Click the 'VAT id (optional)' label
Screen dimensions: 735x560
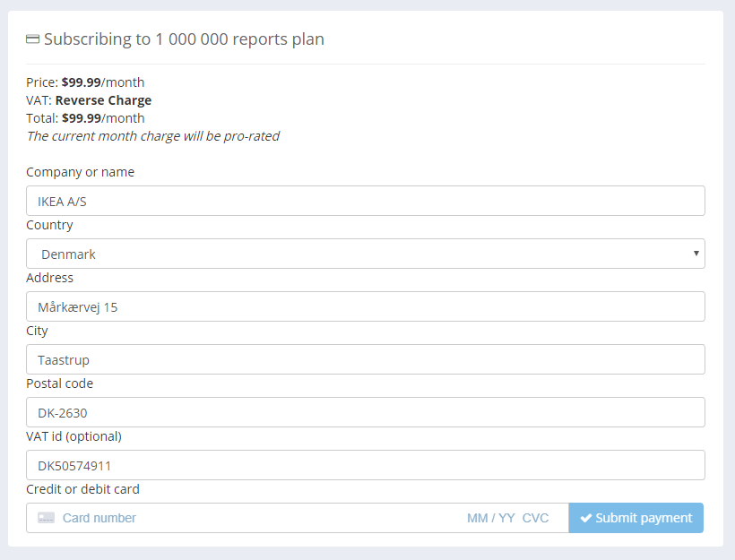[x=73, y=436]
